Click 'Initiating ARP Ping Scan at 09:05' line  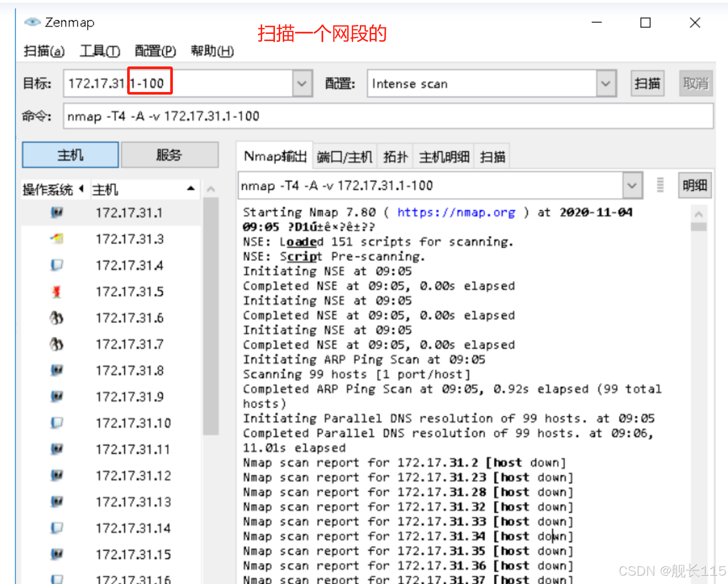(x=364, y=360)
